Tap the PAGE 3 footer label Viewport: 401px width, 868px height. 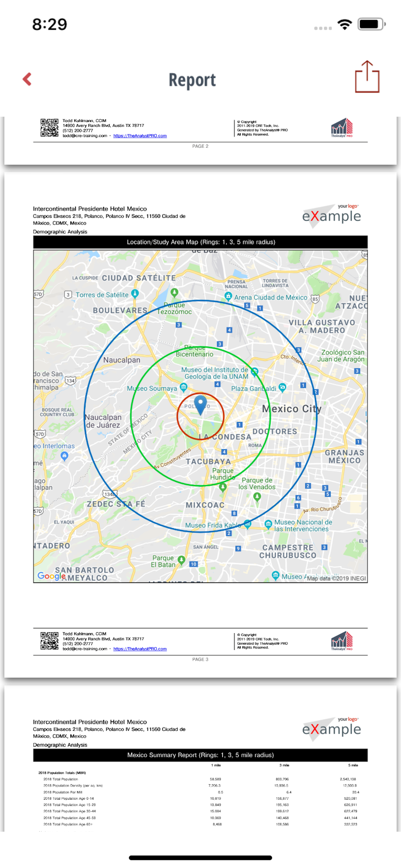[200, 659]
